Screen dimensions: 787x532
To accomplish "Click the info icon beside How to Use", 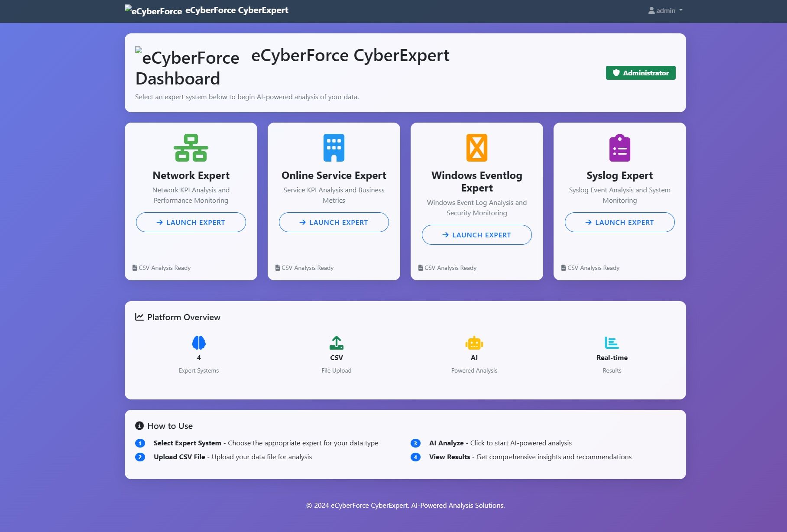I will pos(139,425).
